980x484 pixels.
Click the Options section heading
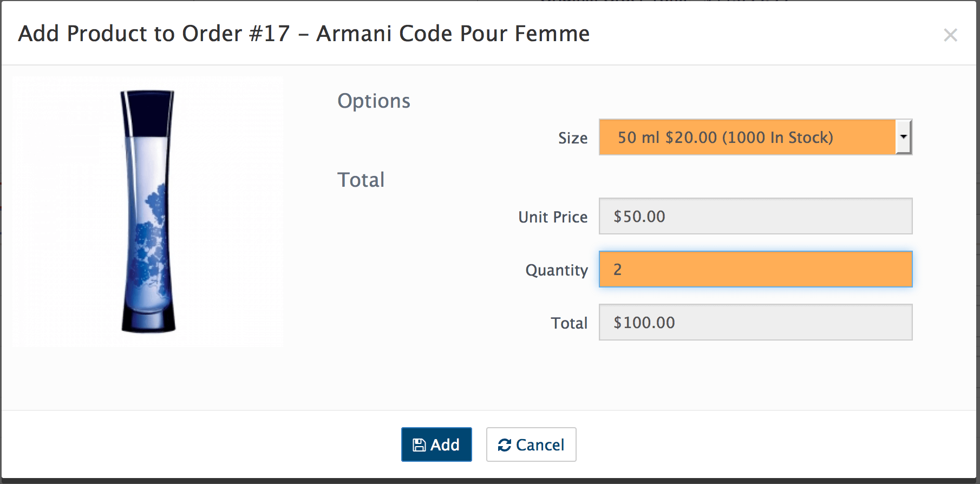pyautogui.click(x=374, y=101)
